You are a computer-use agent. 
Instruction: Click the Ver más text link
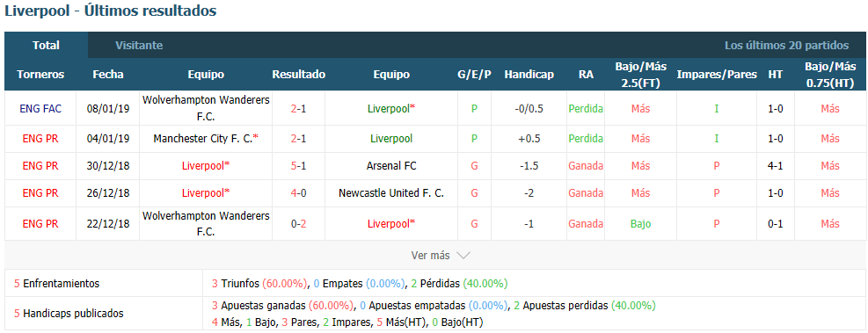[x=430, y=256]
